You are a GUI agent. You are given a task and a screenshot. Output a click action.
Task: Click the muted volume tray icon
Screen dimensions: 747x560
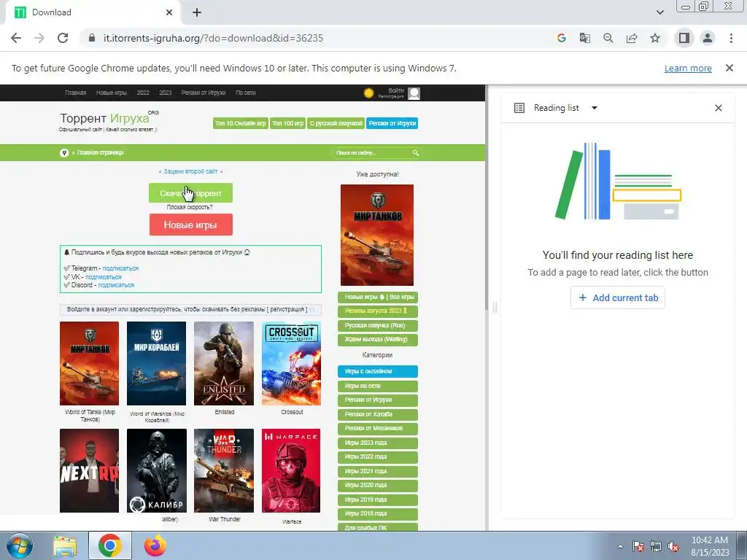coord(673,547)
